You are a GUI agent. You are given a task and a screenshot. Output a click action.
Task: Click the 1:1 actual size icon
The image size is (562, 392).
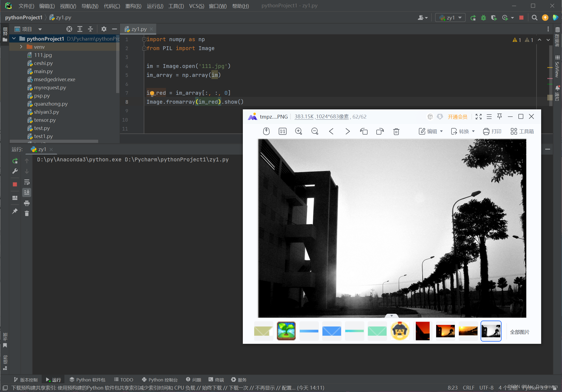(282, 131)
